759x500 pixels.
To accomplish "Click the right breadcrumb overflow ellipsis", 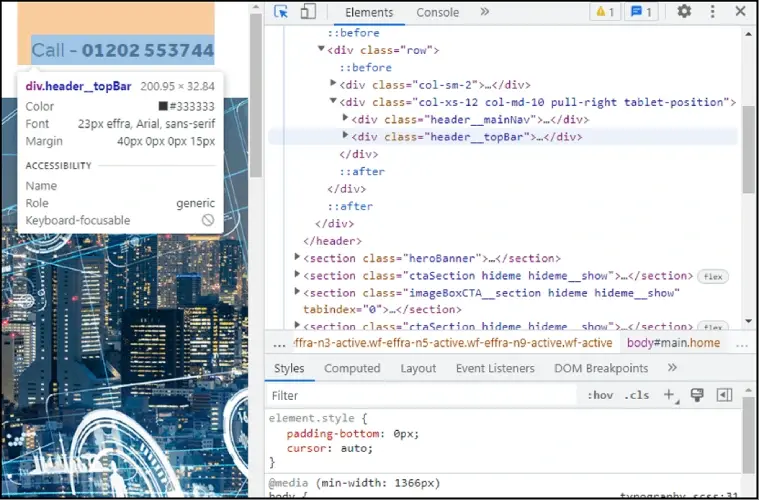I will [742, 344].
